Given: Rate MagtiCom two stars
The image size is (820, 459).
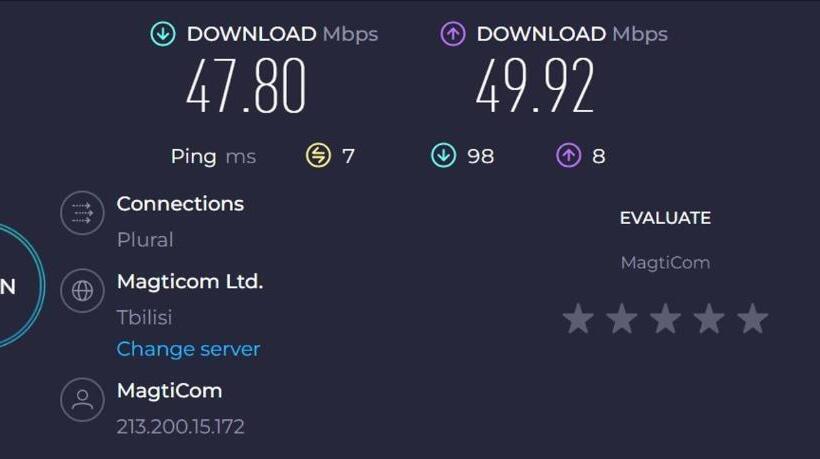Looking at the screenshot, I should [622, 318].
